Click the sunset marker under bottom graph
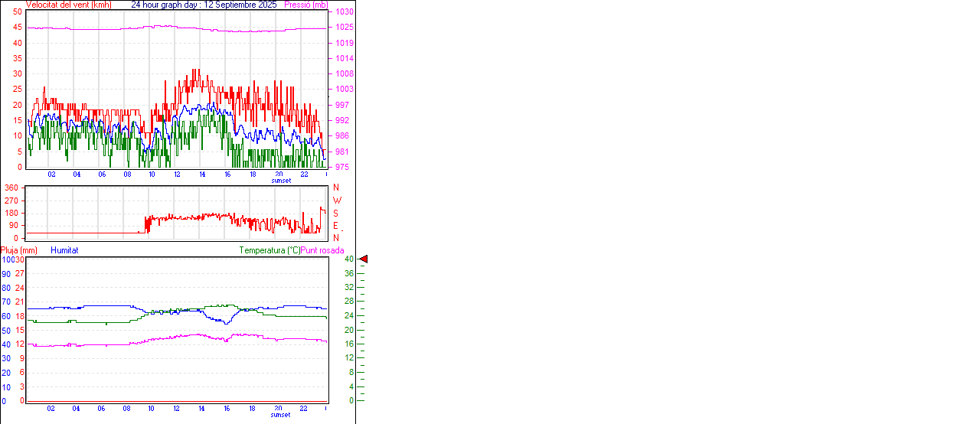The height and width of the screenshot is (424, 980). [x=281, y=415]
